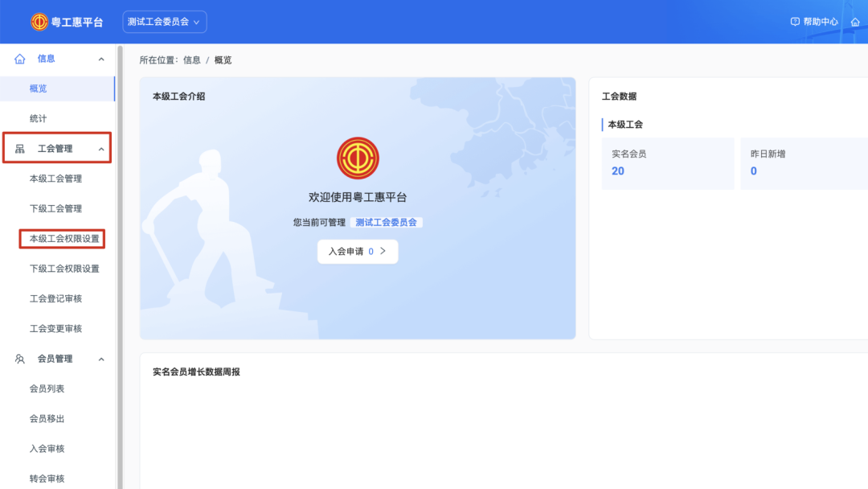Click the 欢迎使用粤工惠平台 welcome text
Viewport: 868px width, 489px height.
click(358, 197)
